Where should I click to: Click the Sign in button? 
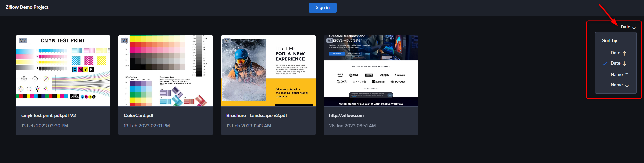322,8
